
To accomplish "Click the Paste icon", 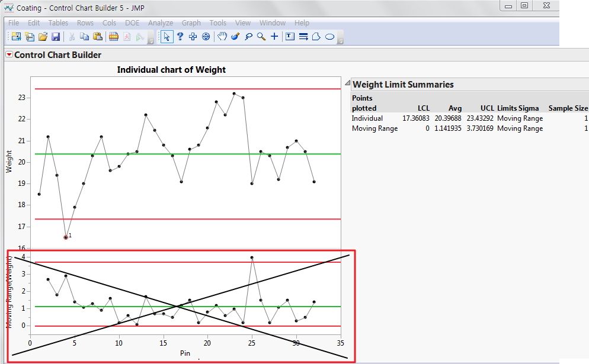I will tap(97, 36).
